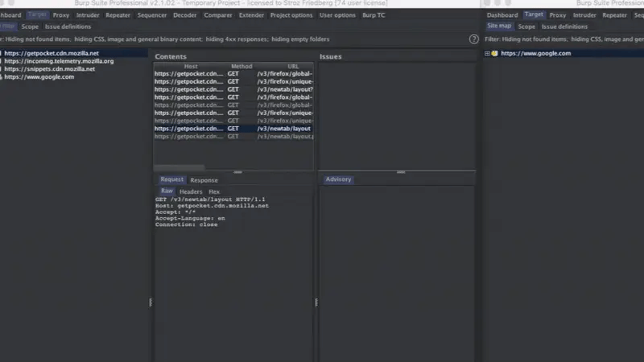
Task: Switch to the Intruder tab
Action: click(88, 15)
